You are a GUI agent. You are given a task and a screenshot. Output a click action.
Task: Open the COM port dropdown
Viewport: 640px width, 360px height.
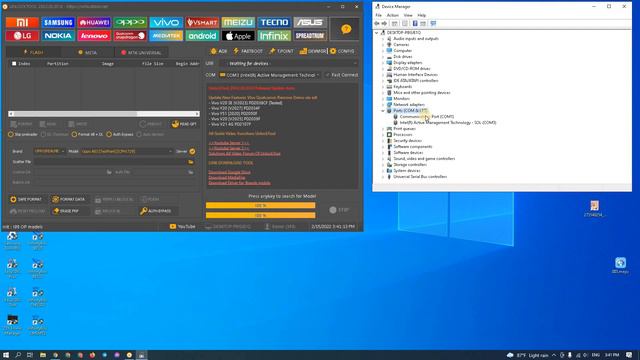[x=269, y=75]
